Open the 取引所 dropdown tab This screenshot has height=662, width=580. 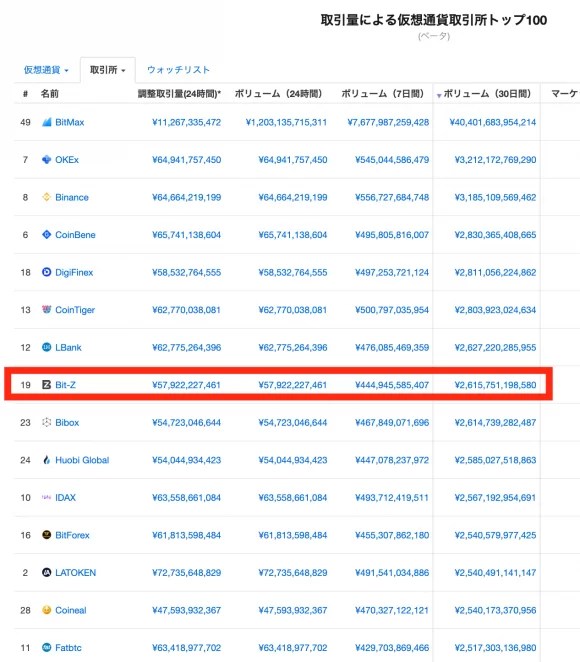[108, 70]
